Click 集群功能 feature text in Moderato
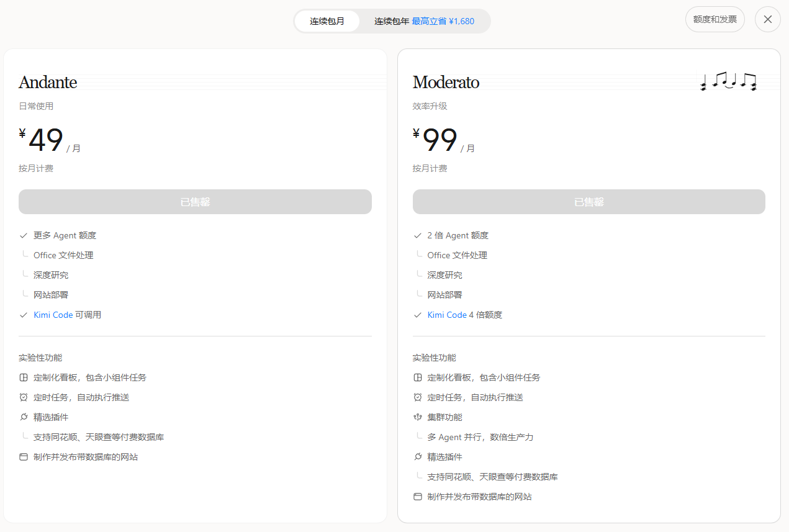 tap(444, 417)
